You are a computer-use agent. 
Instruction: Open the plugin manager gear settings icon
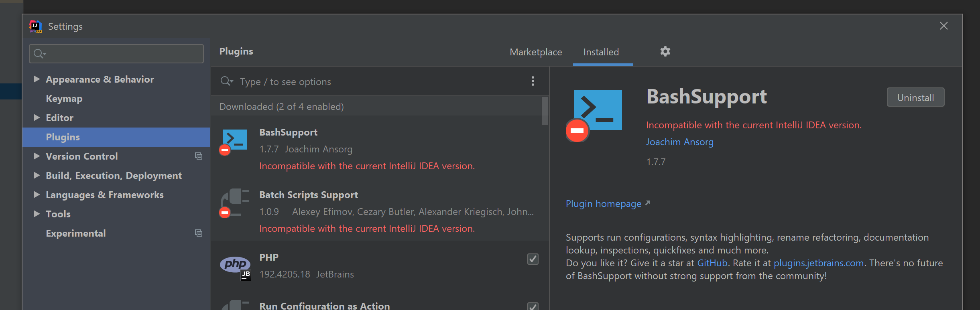click(x=665, y=51)
